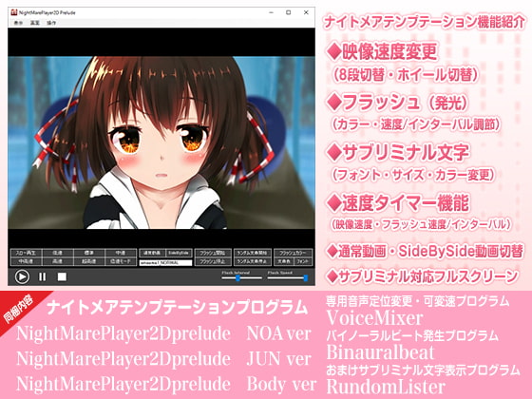Viewport: 532px width, 399px height.
Task: Set playback to 標準 speed
Action: pyautogui.click(x=89, y=253)
